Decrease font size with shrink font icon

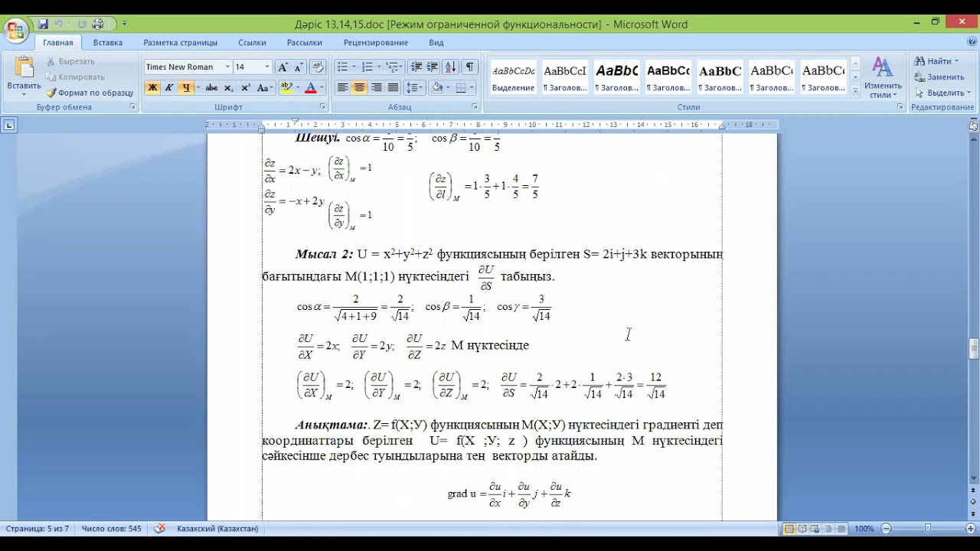point(298,67)
